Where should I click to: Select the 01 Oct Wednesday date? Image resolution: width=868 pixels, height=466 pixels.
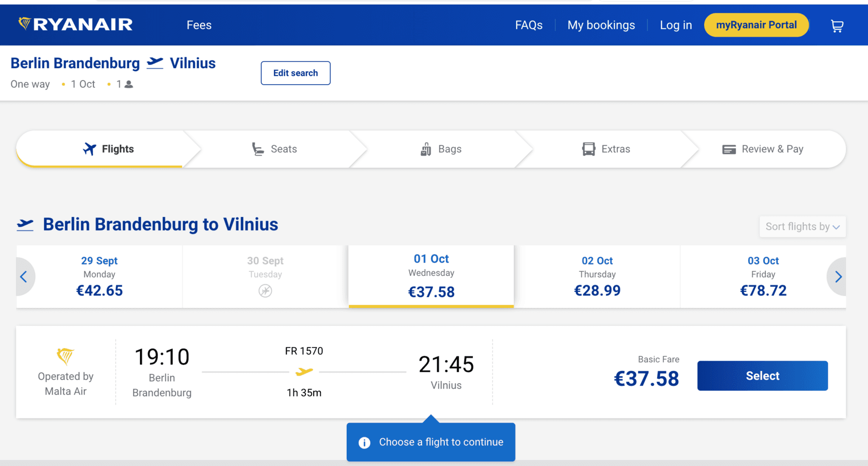click(x=431, y=276)
